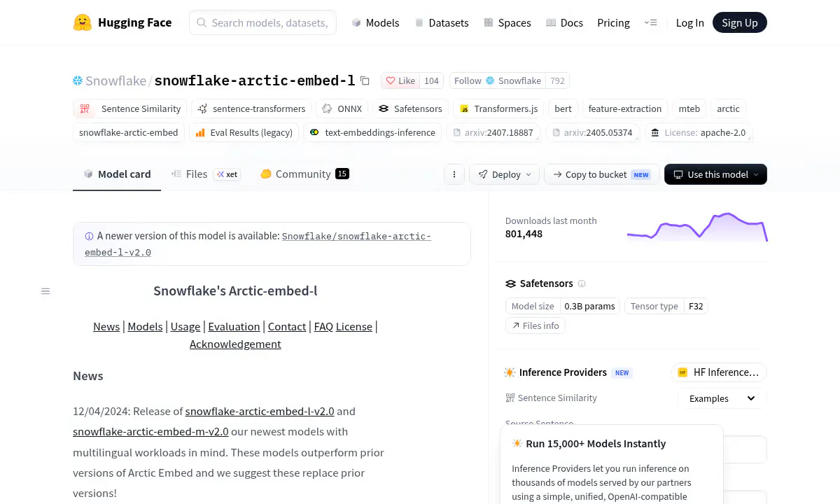Open the Docs navigation item
Viewport: 840px width, 504px height.
pyautogui.click(x=564, y=22)
